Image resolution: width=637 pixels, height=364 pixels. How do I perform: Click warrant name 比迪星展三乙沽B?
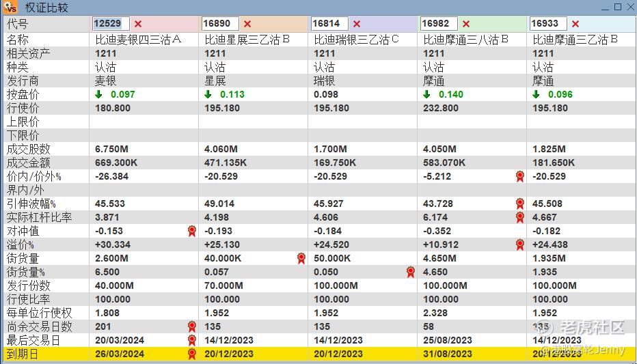coord(247,40)
